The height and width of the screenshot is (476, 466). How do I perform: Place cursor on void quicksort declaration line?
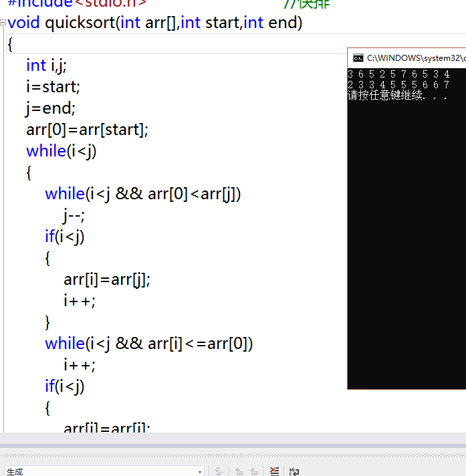tap(155, 23)
